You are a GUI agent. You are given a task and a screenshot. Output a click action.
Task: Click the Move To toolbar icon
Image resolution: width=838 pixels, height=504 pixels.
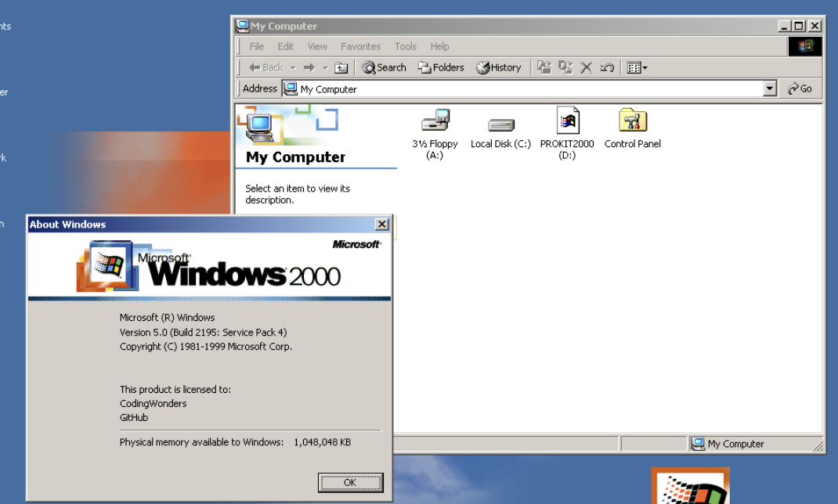coord(544,67)
